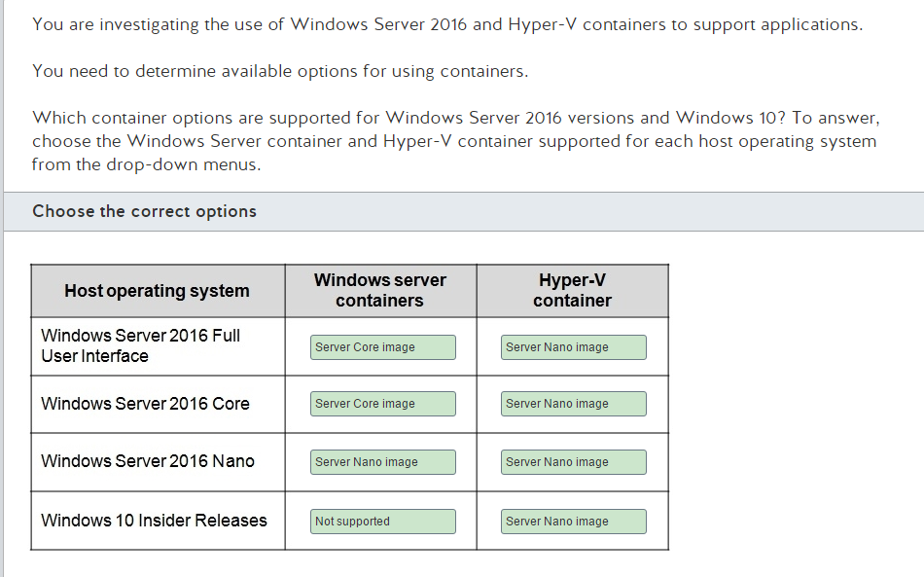Screen dimensions: 924x577
Task: Select the 'Windows Server 2016 Full User Interface' row label
Action: point(140,345)
